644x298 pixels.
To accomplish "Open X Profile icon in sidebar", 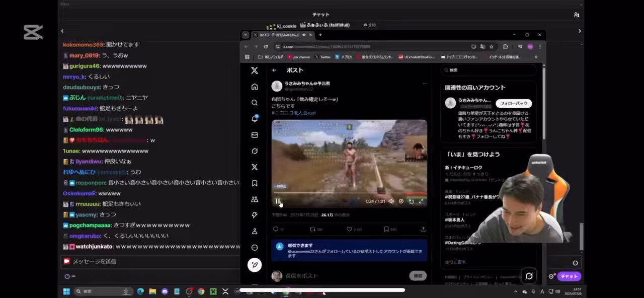I will coord(255,231).
